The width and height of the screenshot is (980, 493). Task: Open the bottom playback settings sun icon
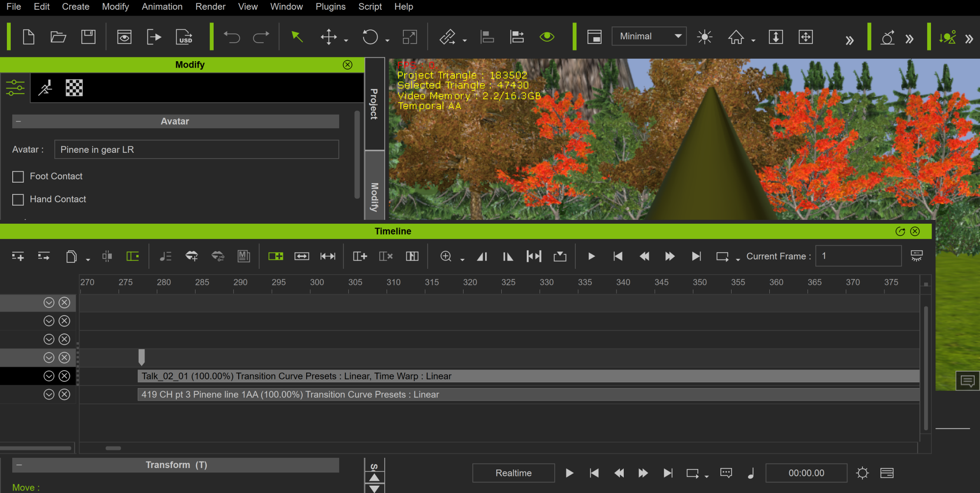coord(862,473)
